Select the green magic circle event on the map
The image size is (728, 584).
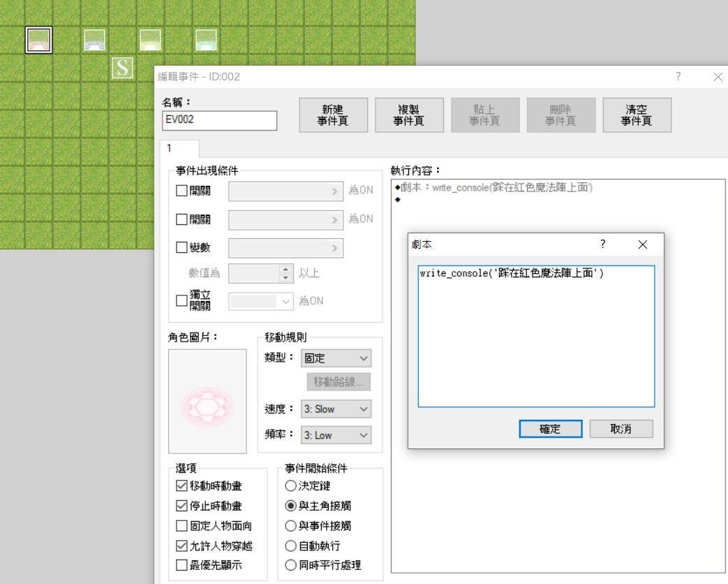(x=206, y=40)
